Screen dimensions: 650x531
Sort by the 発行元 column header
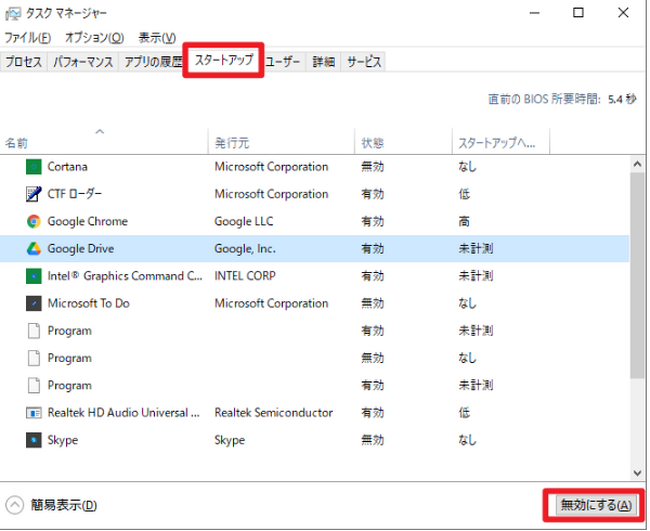(281, 141)
